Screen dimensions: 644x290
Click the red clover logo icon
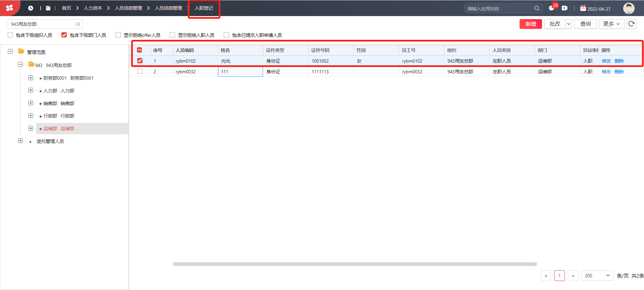tap(9, 8)
